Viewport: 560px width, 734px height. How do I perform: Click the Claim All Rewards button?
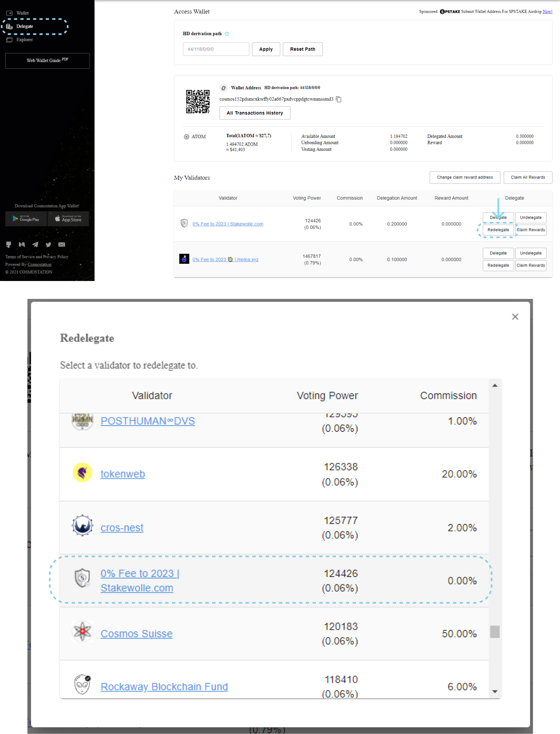pos(528,177)
